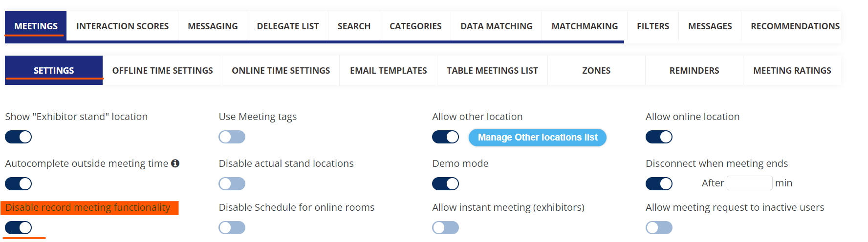Enable the Use Meeting tags switch
Image resolution: width=868 pixels, height=242 pixels.
click(232, 137)
